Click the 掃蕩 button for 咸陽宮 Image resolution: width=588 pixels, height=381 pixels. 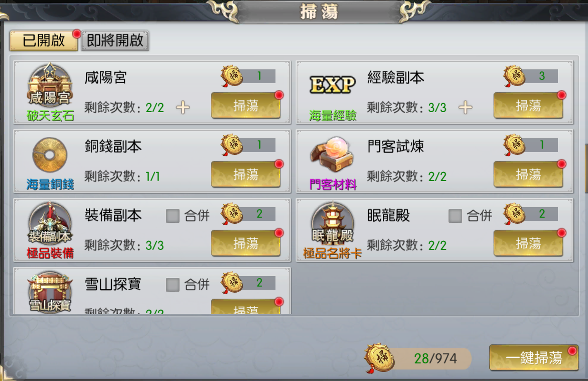click(246, 105)
